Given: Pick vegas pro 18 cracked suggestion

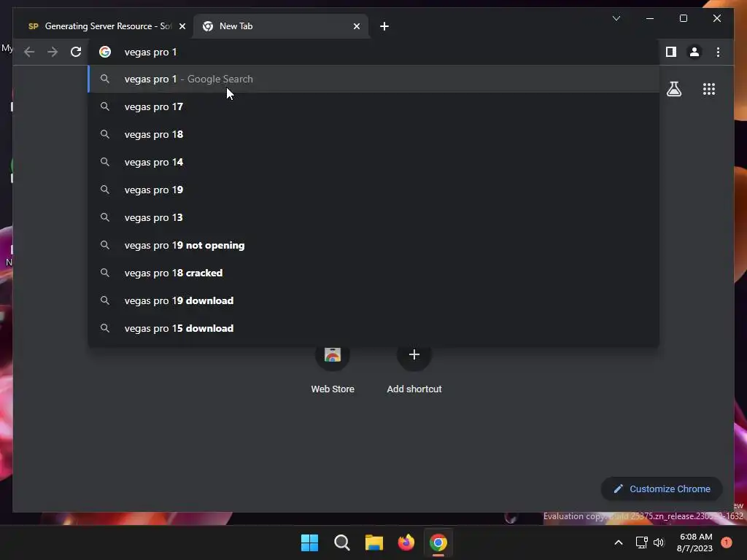Looking at the screenshot, I should click(374, 273).
